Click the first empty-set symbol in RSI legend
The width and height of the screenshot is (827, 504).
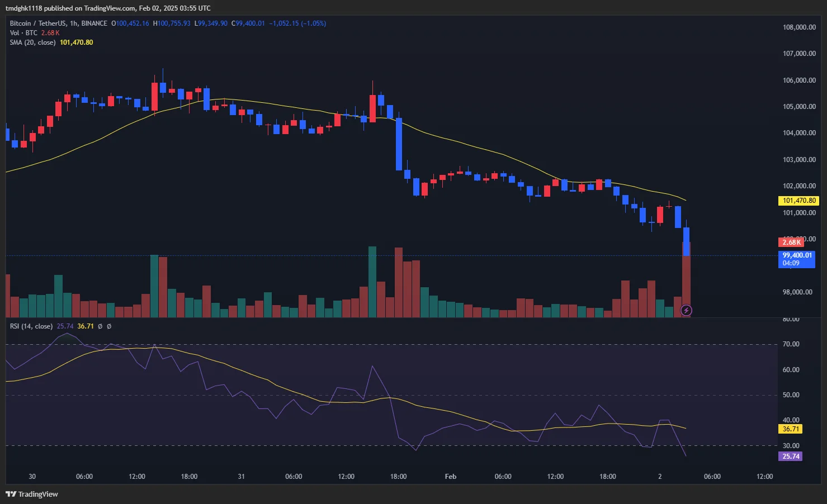100,326
